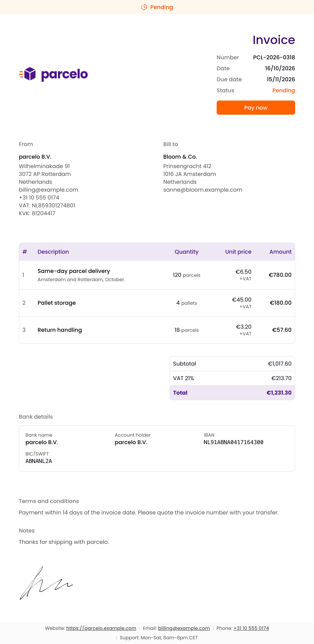Select the BIC/SWIFT code ABNANL2A

click(39, 461)
